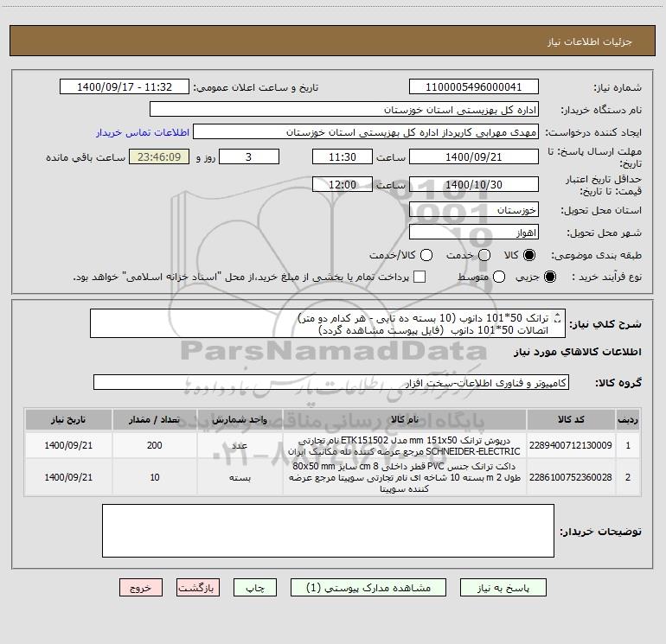Click the need date in row 1
Screen dimensions: 666x644
[x=68, y=445]
